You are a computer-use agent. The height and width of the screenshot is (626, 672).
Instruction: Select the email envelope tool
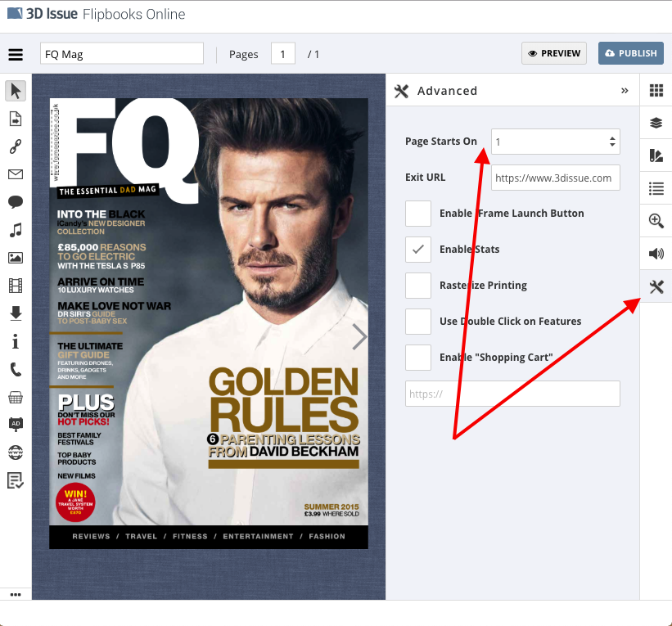(x=16, y=174)
